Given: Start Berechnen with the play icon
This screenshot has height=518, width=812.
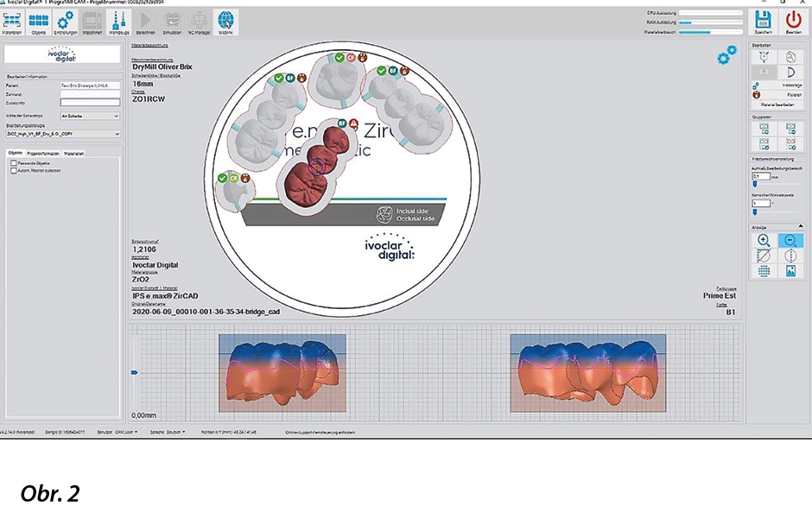Looking at the screenshot, I should (145, 23).
